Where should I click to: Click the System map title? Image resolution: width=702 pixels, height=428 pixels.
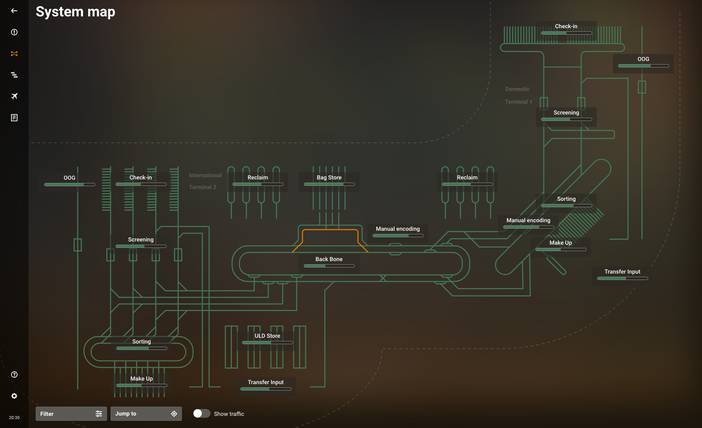[x=75, y=12]
